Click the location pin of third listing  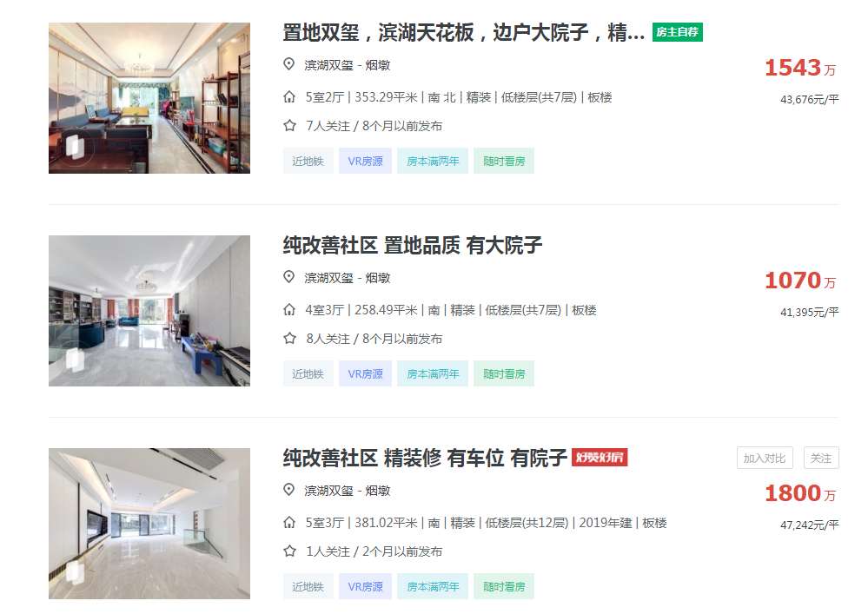(x=289, y=490)
